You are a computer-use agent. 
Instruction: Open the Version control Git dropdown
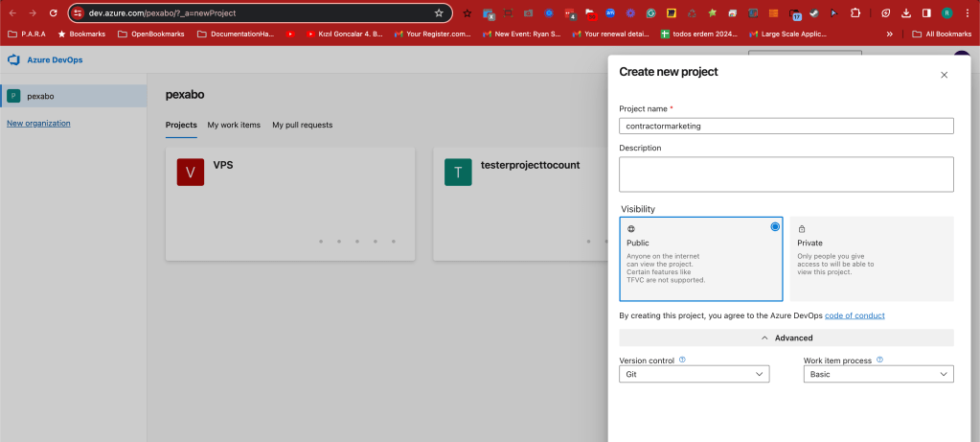click(695, 374)
